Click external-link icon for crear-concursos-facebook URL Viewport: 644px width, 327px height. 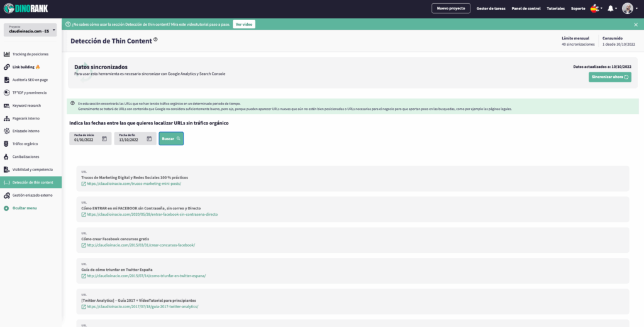coord(84,245)
